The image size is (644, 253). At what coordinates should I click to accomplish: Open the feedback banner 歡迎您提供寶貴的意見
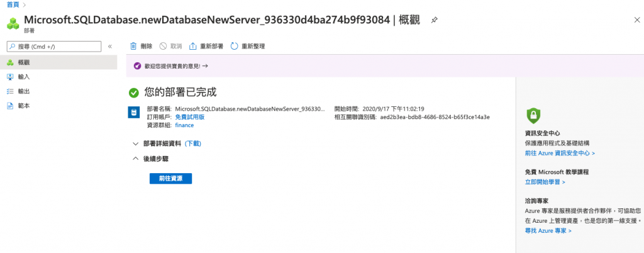(176, 65)
